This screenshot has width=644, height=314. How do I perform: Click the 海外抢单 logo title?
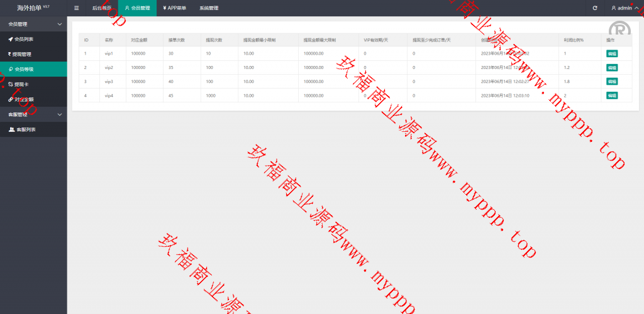point(29,8)
